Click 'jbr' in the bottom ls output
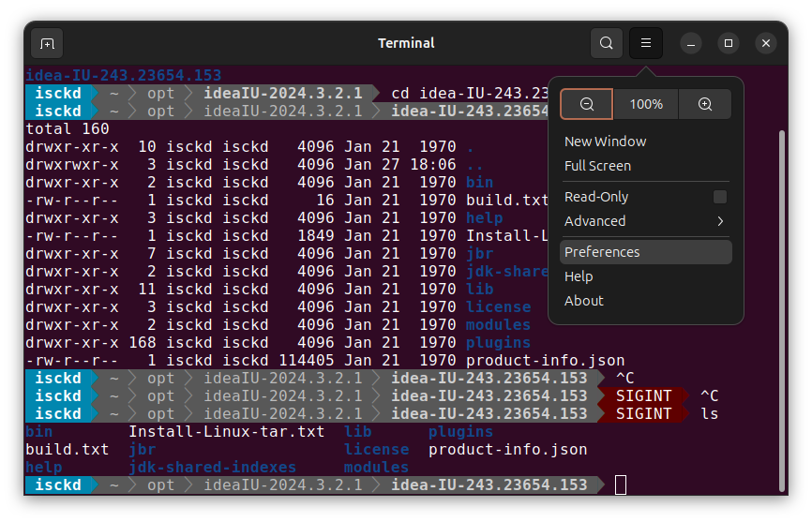812x522 pixels. click(143, 450)
